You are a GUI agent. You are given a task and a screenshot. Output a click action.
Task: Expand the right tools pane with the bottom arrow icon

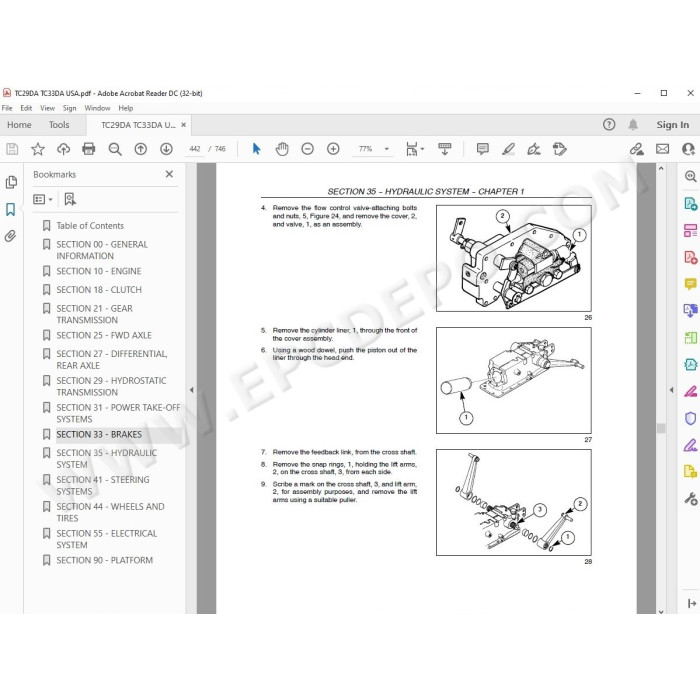pyautogui.click(x=692, y=604)
